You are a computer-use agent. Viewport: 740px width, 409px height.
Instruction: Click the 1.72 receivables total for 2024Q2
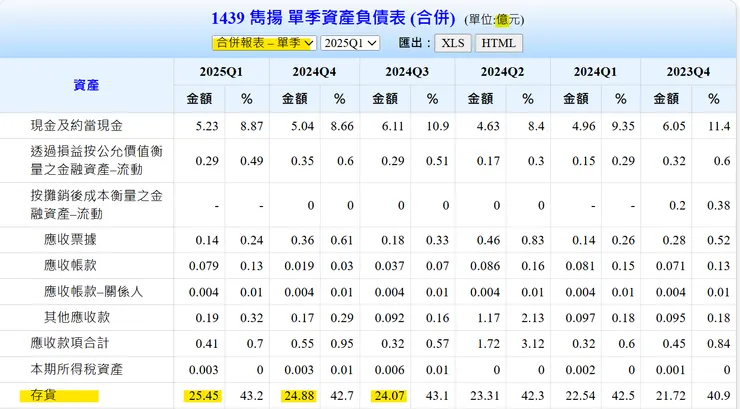point(488,343)
